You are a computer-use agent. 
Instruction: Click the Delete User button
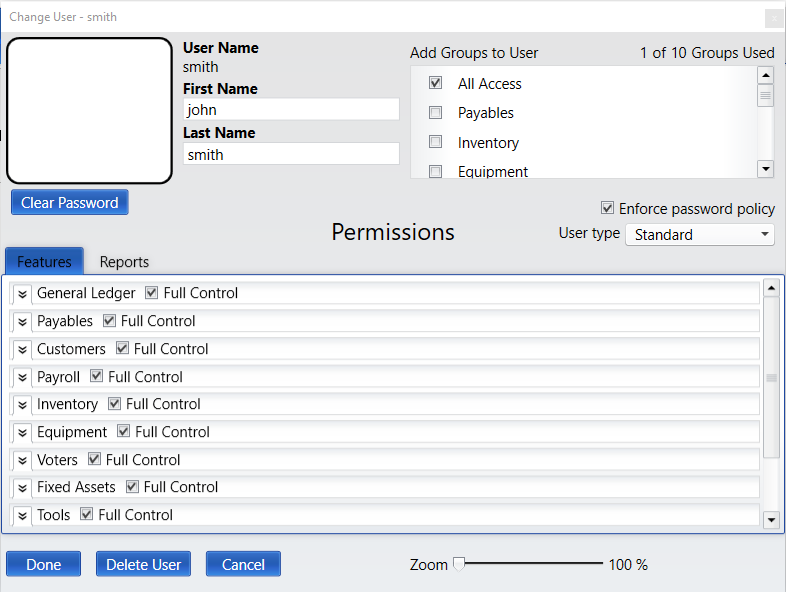(143, 564)
